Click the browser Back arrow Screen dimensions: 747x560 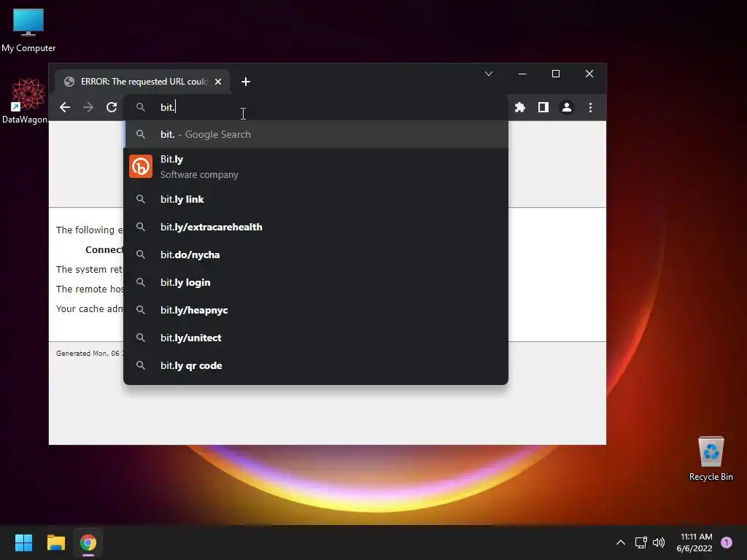65,107
